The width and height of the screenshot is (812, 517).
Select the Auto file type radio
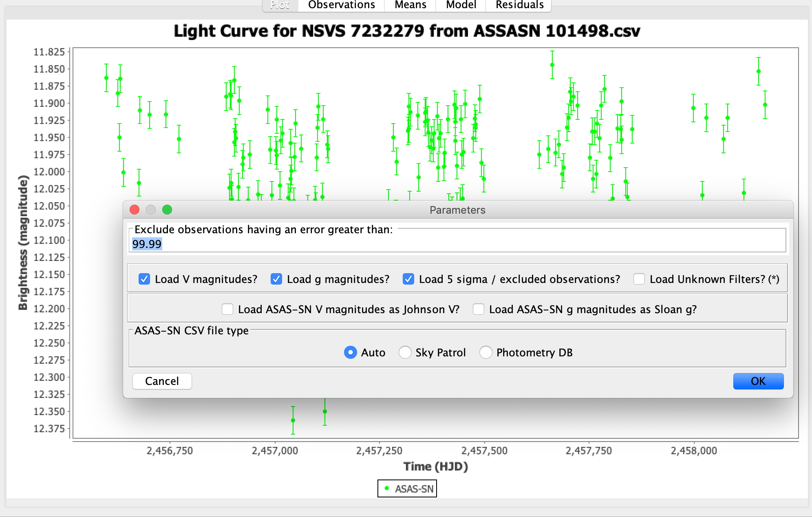pos(351,352)
